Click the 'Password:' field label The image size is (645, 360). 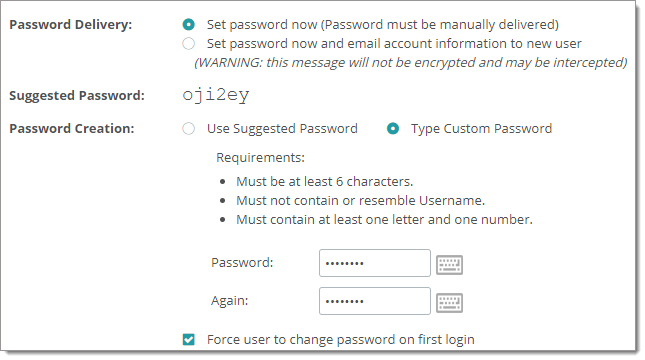click(x=242, y=262)
